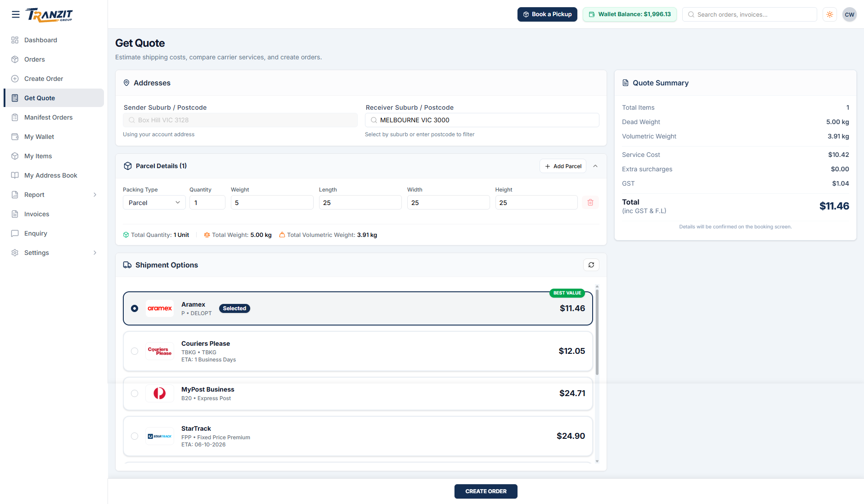The image size is (864, 504).
Task: Click the Quantity input field
Action: point(207,202)
